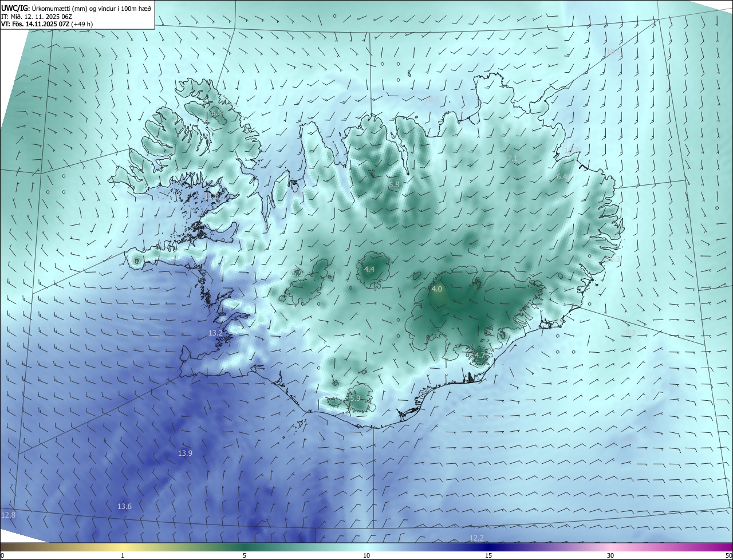Viewport: 733px width, 560px height.
Task: Click the 5.9 value on the southern glacier
Action: tap(355, 398)
